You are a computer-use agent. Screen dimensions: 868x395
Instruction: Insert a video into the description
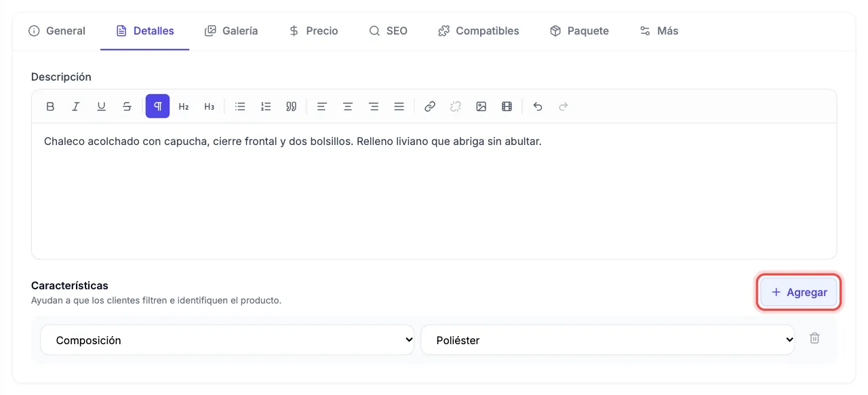coord(507,106)
